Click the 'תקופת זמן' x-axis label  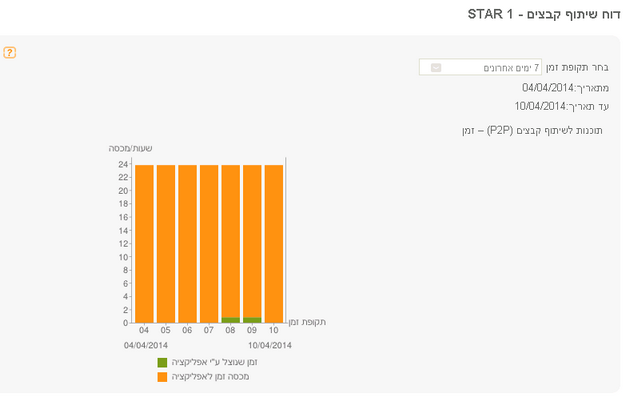coord(307,322)
